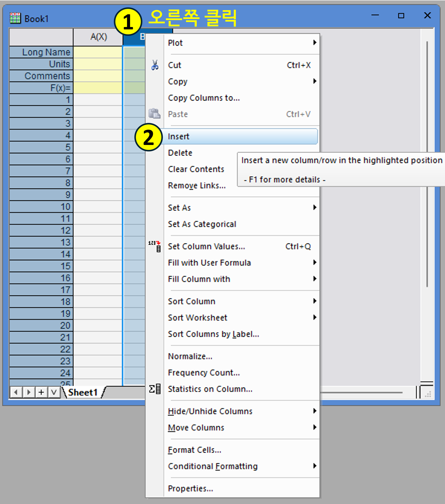The width and height of the screenshot is (445, 504).
Task: Click the Book1 workbook icon in title bar
Action: point(15,18)
